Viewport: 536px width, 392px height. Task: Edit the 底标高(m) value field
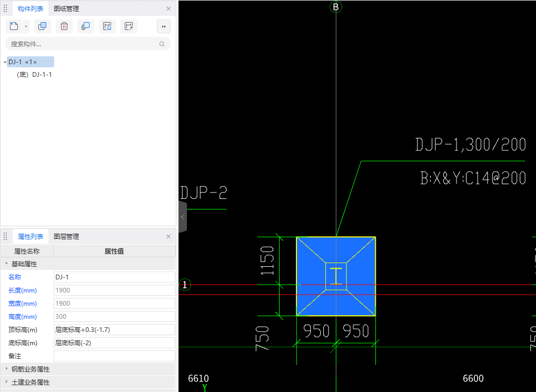tap(114, 343)
